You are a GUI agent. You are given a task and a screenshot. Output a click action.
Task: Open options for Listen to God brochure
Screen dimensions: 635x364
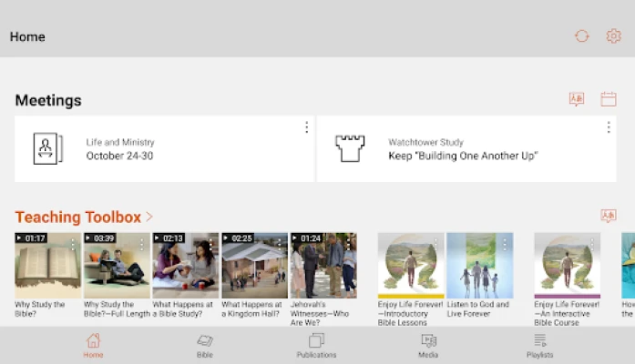(505, 244)
